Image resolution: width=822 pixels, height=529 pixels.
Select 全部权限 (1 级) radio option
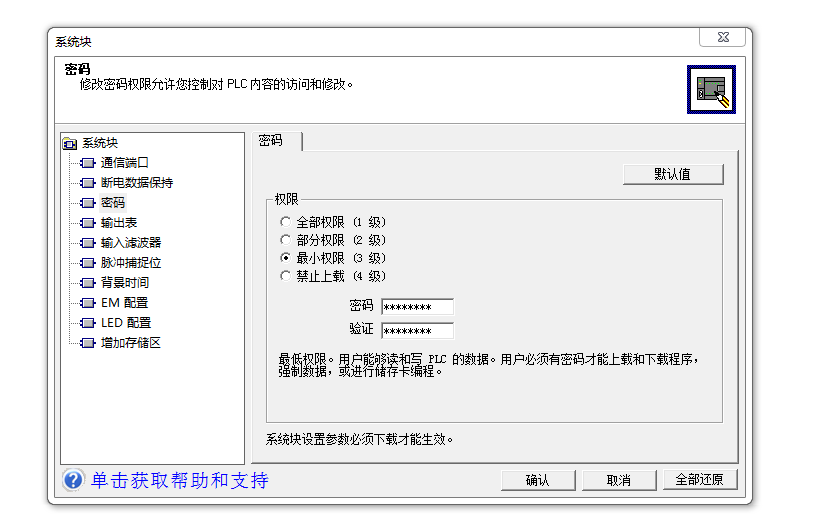pyautogui.click(x=286, y=222)
